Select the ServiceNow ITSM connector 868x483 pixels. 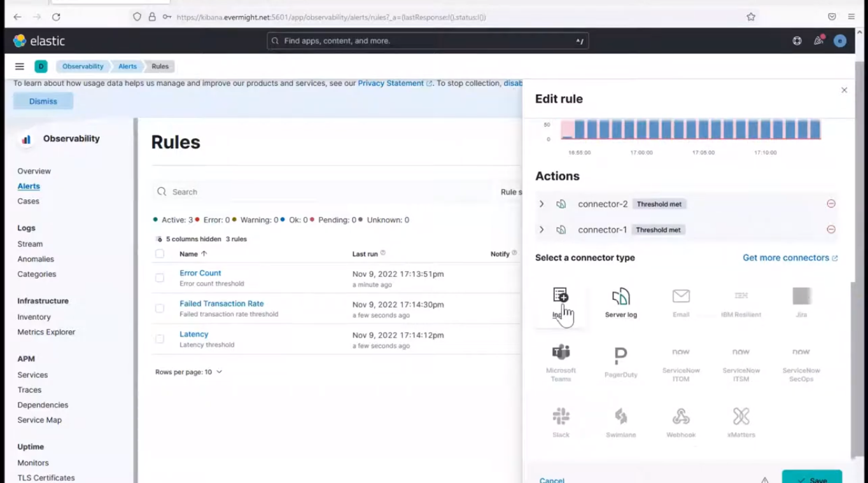pos(741,363)
